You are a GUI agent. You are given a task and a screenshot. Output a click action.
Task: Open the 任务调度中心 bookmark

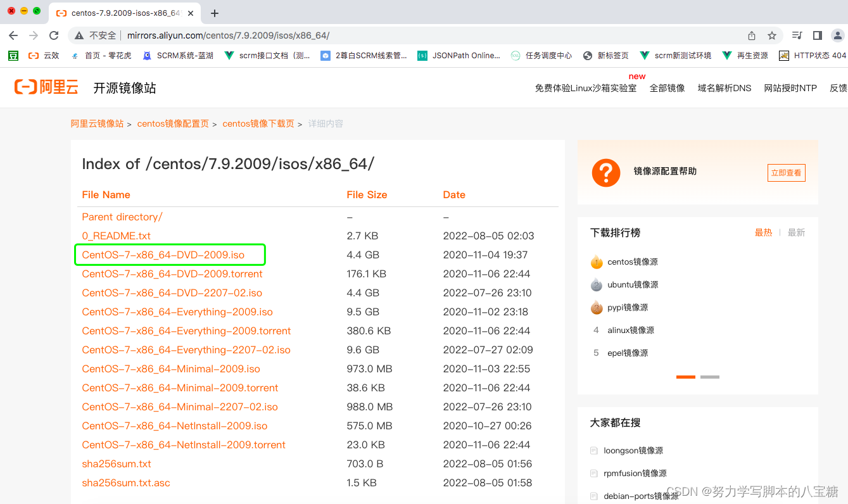(x=541, y=56)
